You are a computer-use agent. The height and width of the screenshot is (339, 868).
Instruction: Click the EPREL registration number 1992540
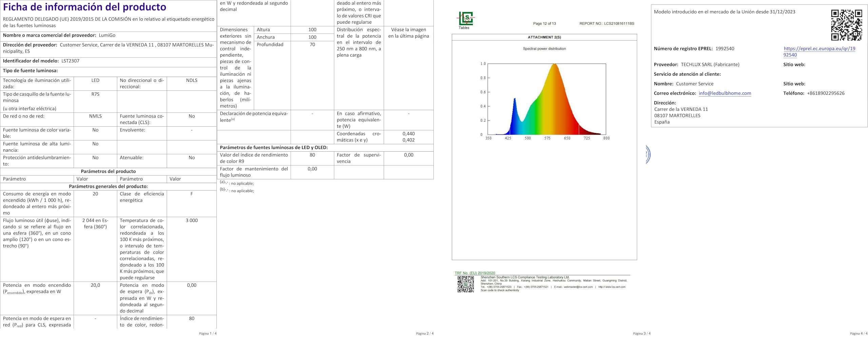click(x=725, y=48)
